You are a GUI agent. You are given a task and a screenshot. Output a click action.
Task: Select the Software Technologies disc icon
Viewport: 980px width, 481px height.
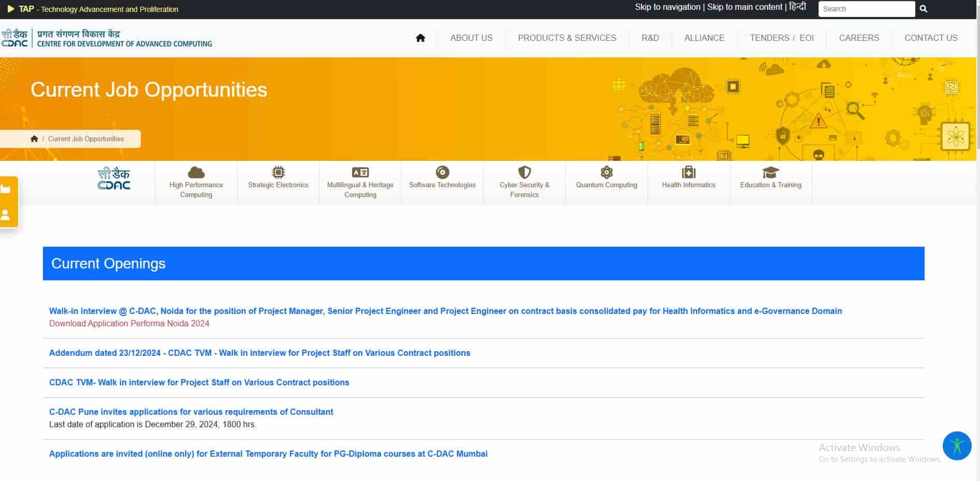coord(442,172)
